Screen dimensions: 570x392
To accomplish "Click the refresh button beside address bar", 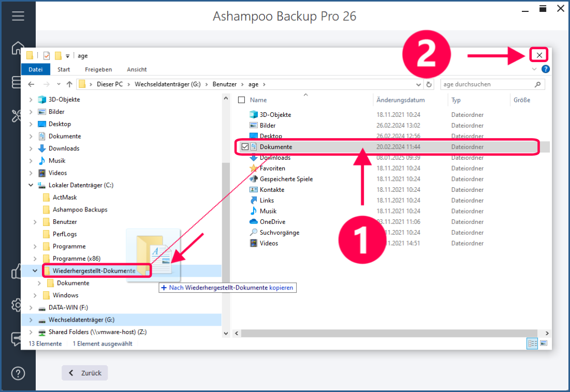I will [429, 84].
